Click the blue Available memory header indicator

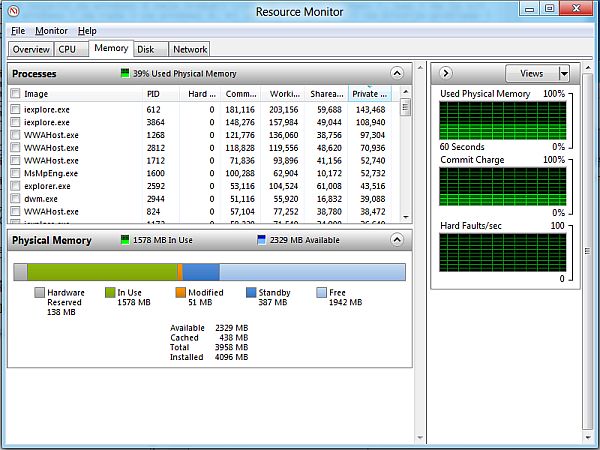pos(261,240)
